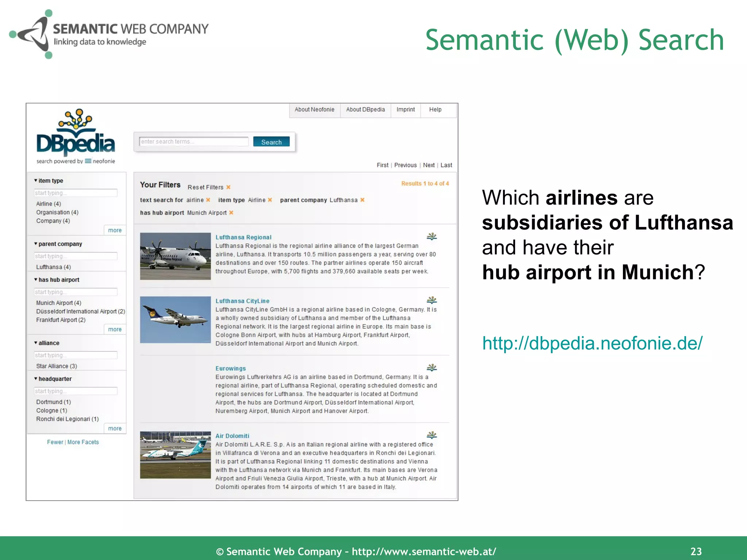Click DBpedia icon next to Lufthansa CityLine result
747x560 pixels.
pos(431,300)
